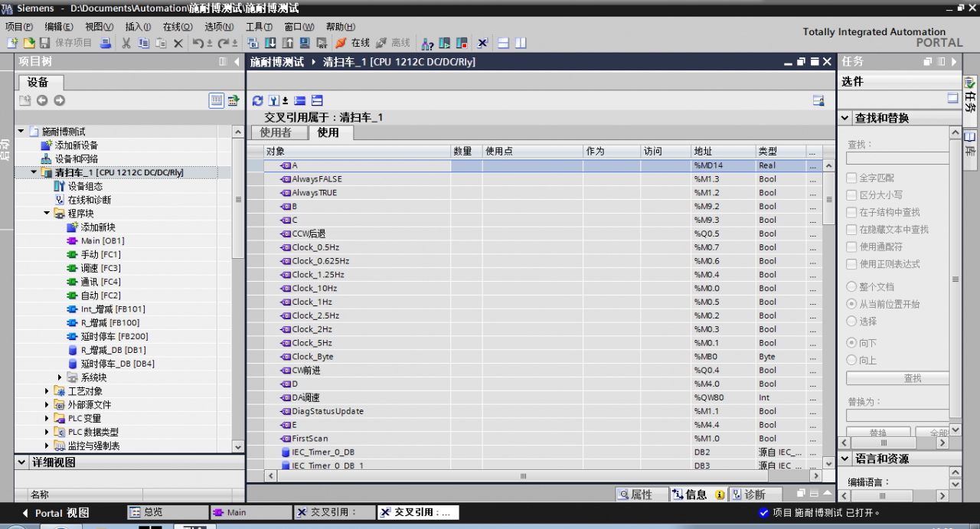
Task: Collapse the 清扫车_1 device node
Action: (x=34, y=172)
